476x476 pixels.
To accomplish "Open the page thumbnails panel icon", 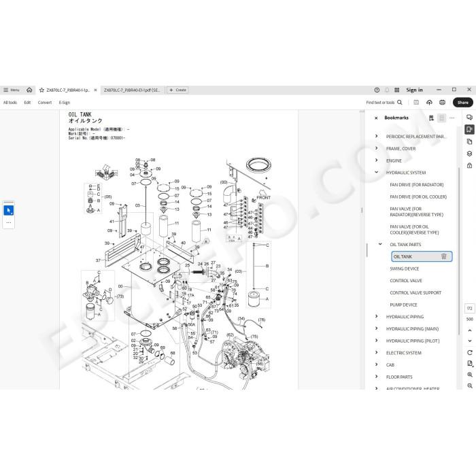I will coord(469,141).
